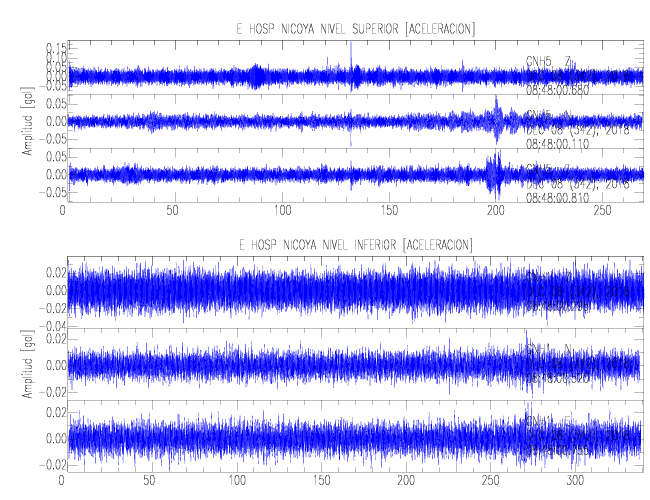Click the 'GNH1 N' channel label
This screenshot has height=500, width=650.
[x=548, y=350]
